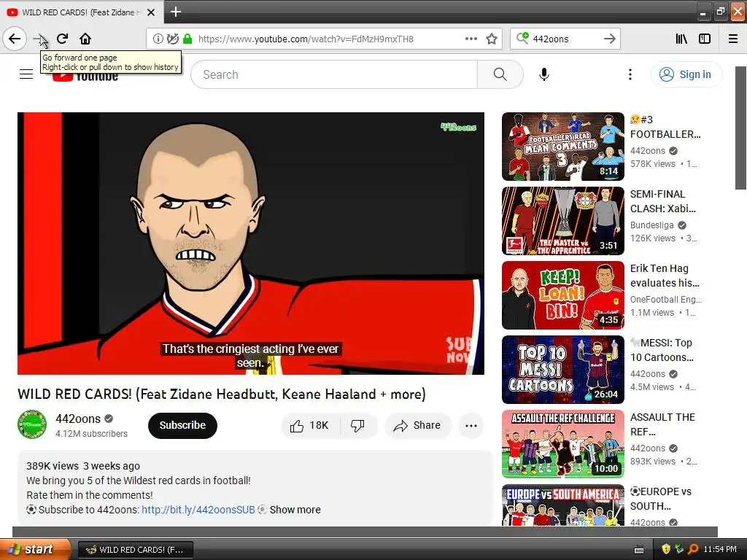Click the network connection tray icon
The image size is (747, 560).
(x=679, y=549)
